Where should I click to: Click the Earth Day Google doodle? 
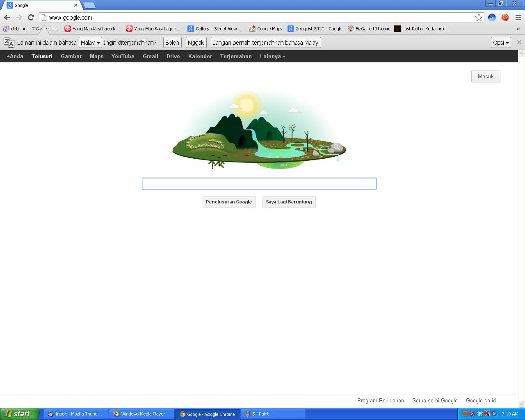(259, 130)
